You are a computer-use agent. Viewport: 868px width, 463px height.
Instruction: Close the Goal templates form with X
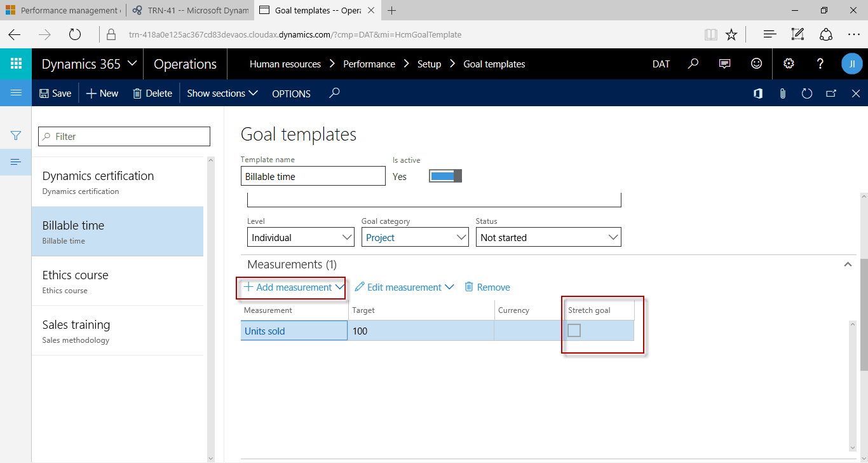856,93
